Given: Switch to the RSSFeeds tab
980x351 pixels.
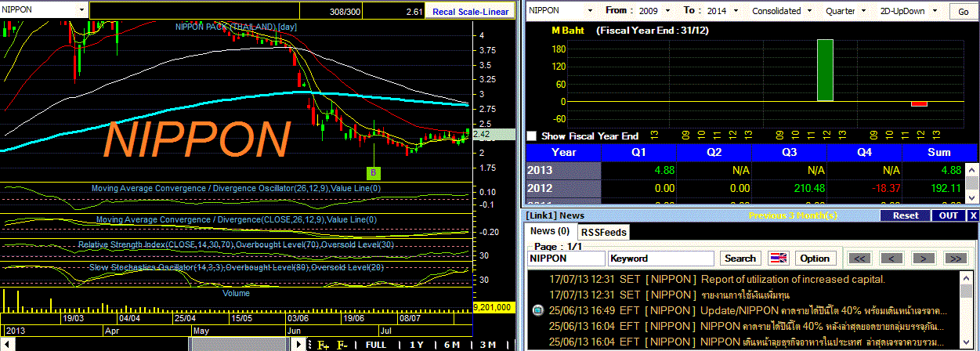Looking at the screenshot, I should click(603, 232).
